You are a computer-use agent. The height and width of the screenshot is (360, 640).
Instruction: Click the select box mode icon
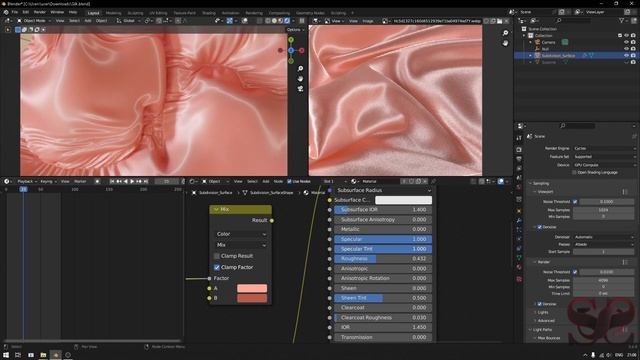(18, 29)
